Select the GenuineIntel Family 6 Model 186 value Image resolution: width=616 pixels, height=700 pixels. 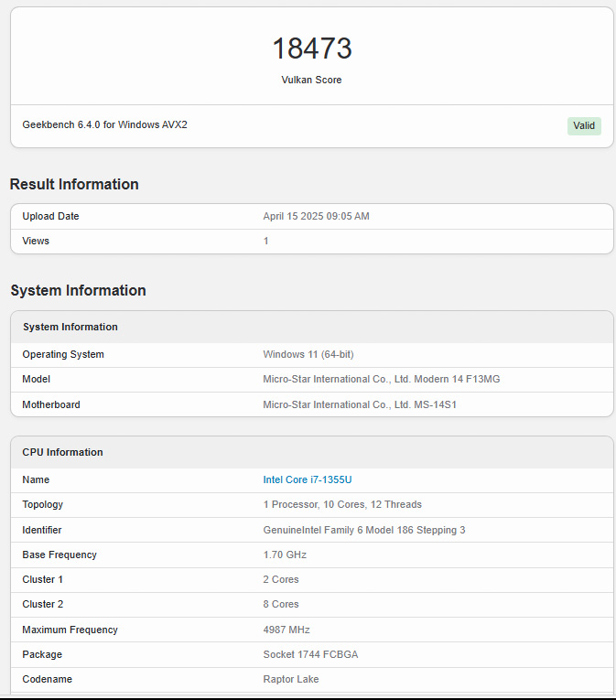[x=364, y=530]
